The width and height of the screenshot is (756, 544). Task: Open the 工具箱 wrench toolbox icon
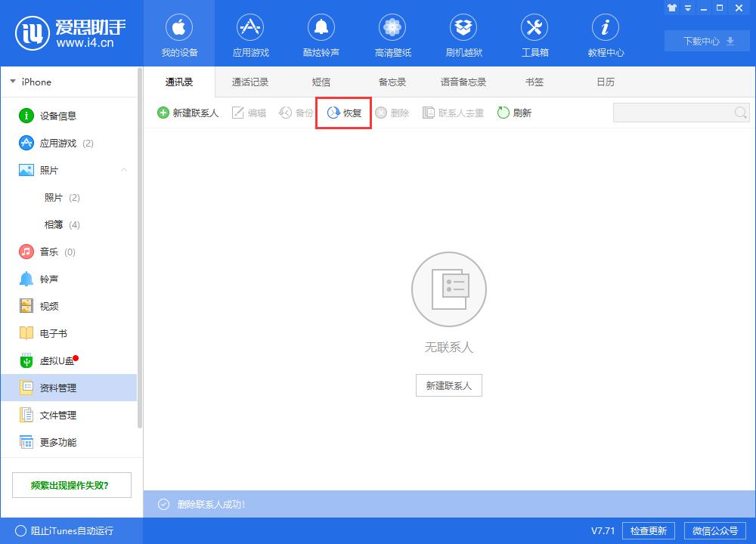coord(534,28)
